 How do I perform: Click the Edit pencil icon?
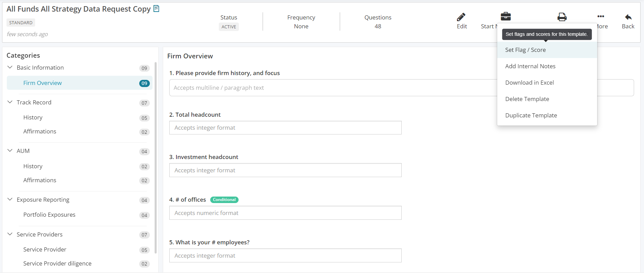461,17
